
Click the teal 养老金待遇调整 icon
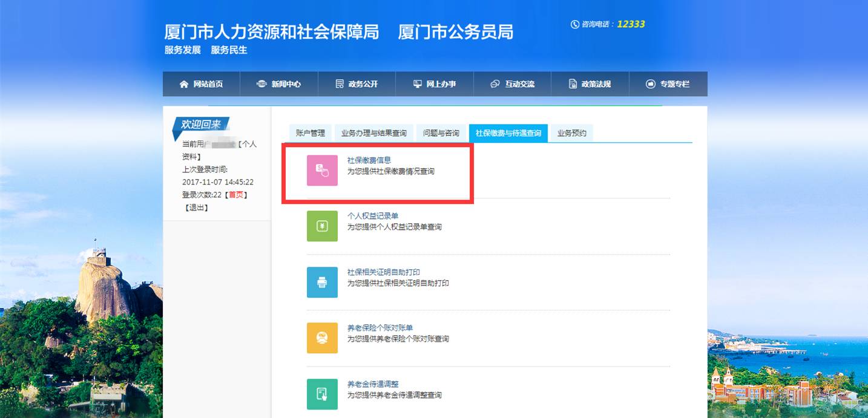coord(322,394)
